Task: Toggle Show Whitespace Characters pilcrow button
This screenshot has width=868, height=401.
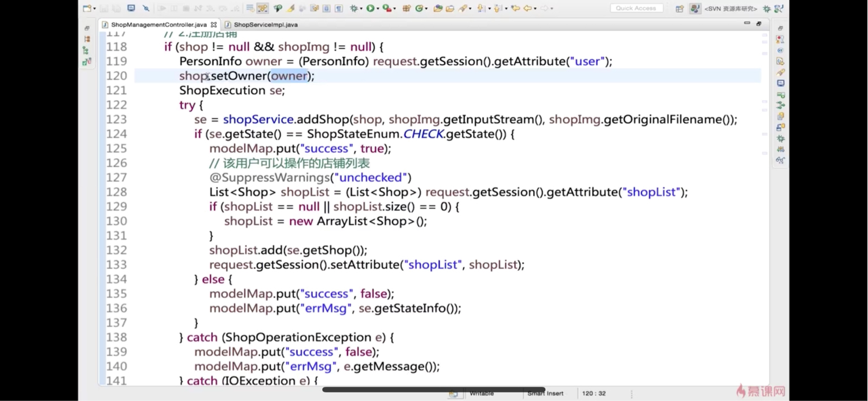Action: pyautogui.click(x=339, y=8)
